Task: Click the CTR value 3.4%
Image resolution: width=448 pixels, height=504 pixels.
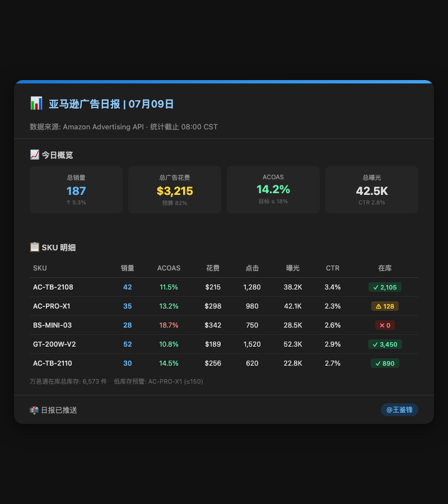Action: [x=333, y=287]
